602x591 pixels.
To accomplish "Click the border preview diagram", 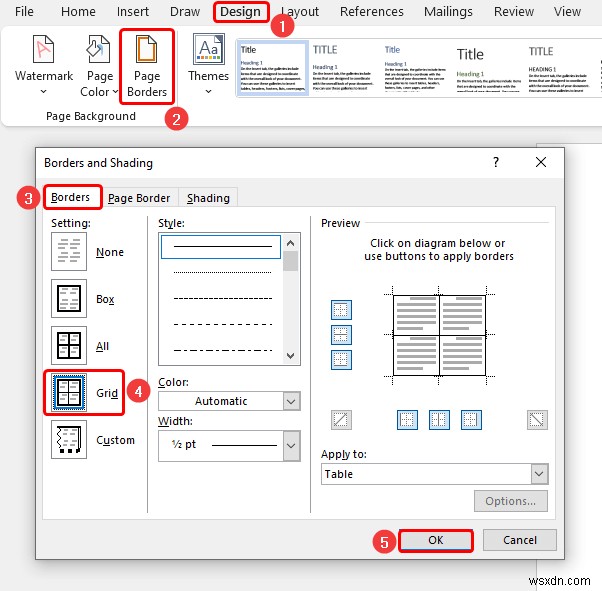I will pos(439,335).
